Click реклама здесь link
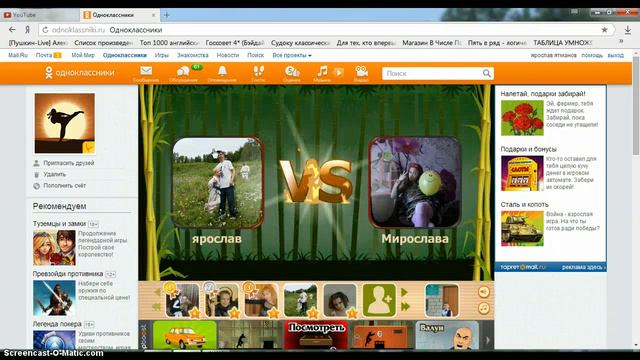This screenshot has height=360, width=640. [x=583, y=267]
